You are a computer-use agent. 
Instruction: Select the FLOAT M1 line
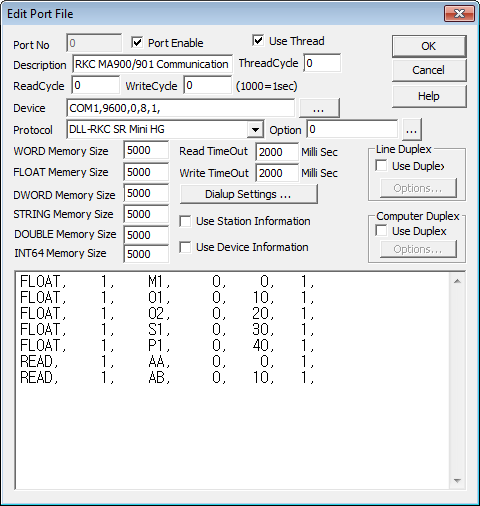(x=167, y=282)
